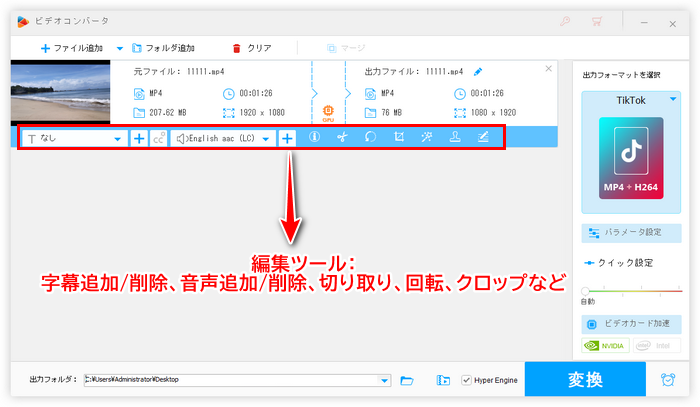
Task: Click the GPU acceleration chip icon
Action: click(x=328, y=113)
